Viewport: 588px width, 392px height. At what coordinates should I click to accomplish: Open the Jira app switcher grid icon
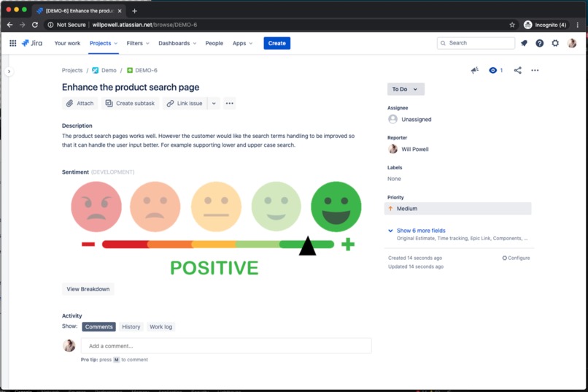(x=12, y=43)
